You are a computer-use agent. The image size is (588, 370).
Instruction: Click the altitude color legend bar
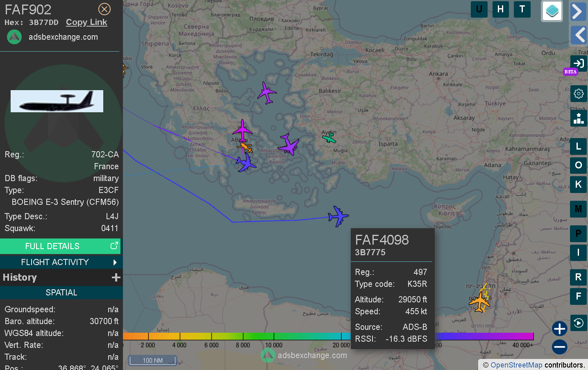click(328, 336)
